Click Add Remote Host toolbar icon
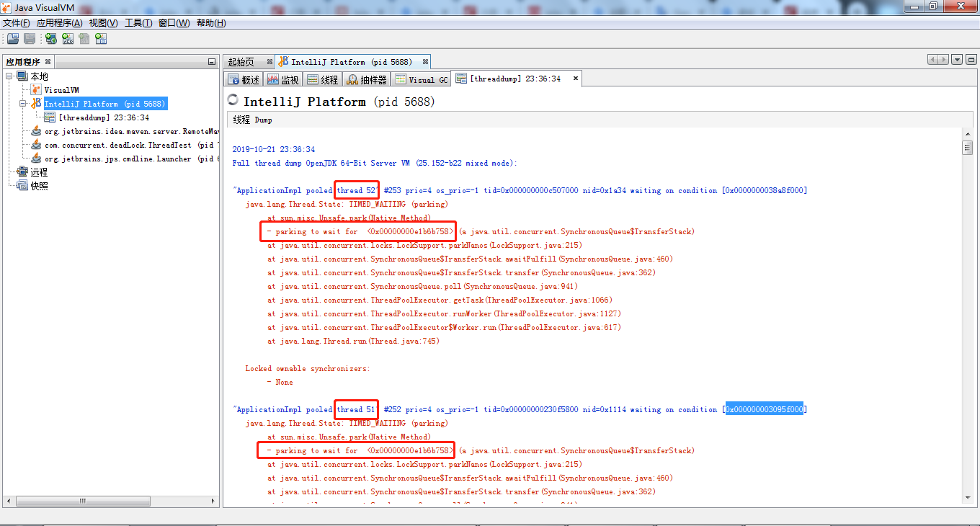Viewport: 980px width, 526px height. coord(51,39)
